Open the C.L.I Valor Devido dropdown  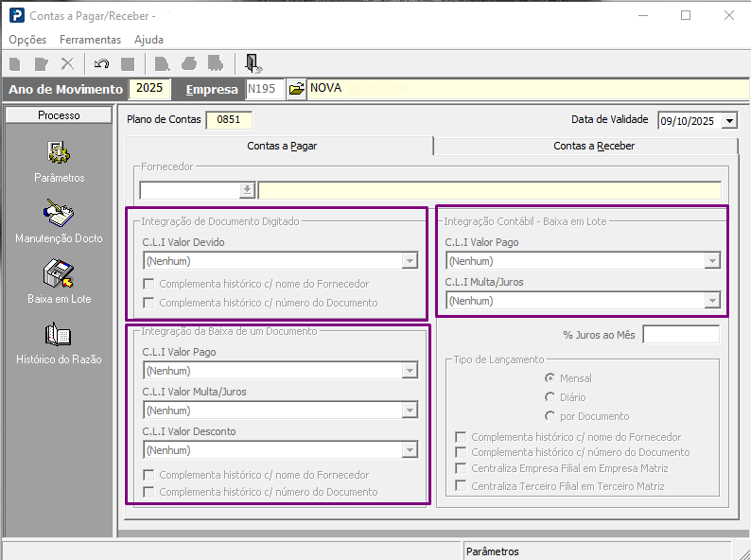[410, 261]
